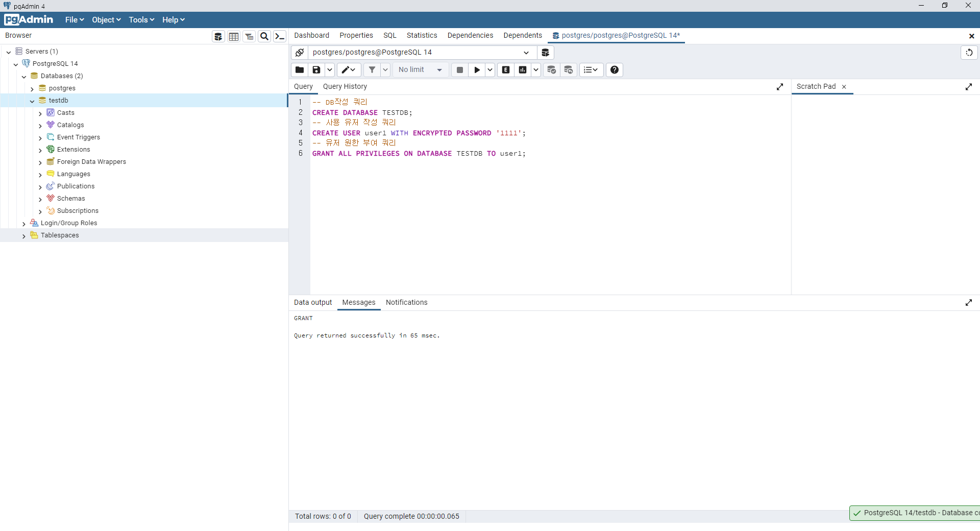Select the Catalogs tree item
The height and width of the screenshot is (531, 980).
pos(70,125)
